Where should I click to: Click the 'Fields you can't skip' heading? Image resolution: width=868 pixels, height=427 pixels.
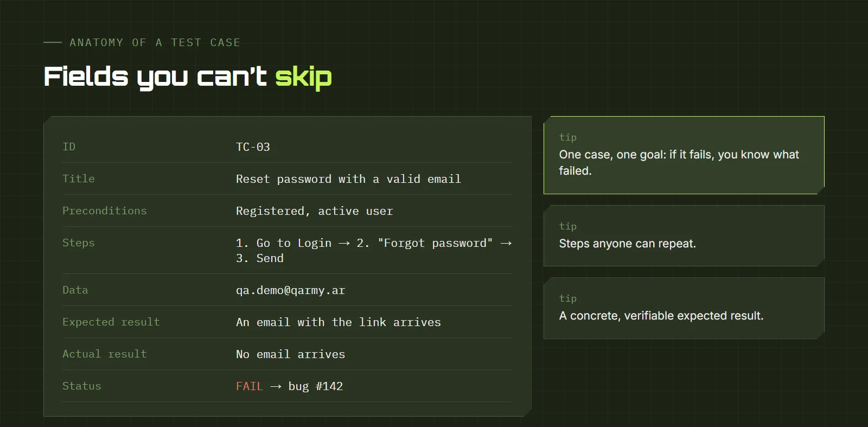[x=188, y=77]
